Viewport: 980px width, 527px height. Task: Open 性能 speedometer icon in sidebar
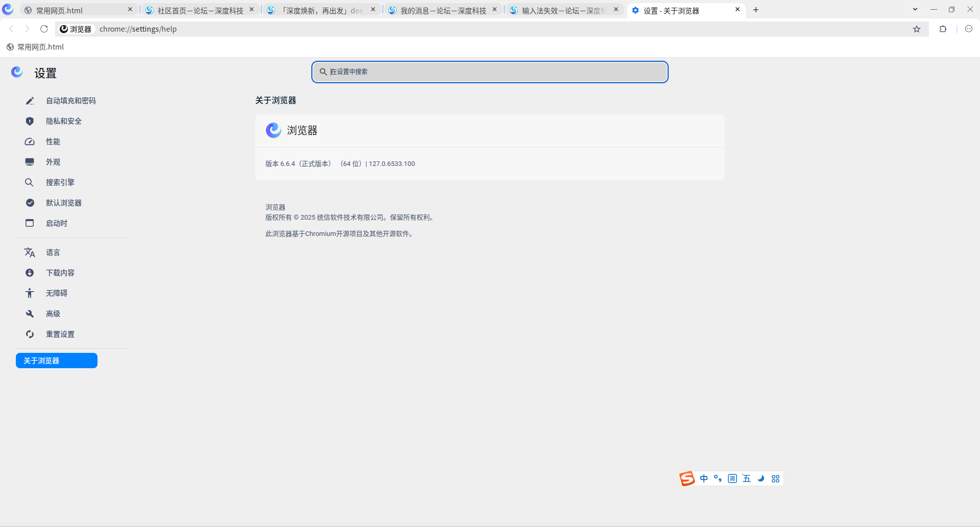click(30, 142)
